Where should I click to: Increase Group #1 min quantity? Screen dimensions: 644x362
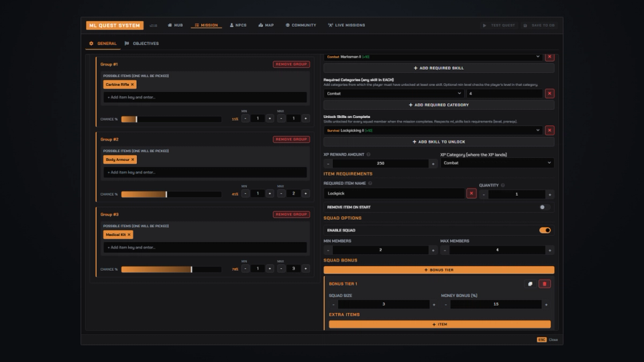coord(270,118)
